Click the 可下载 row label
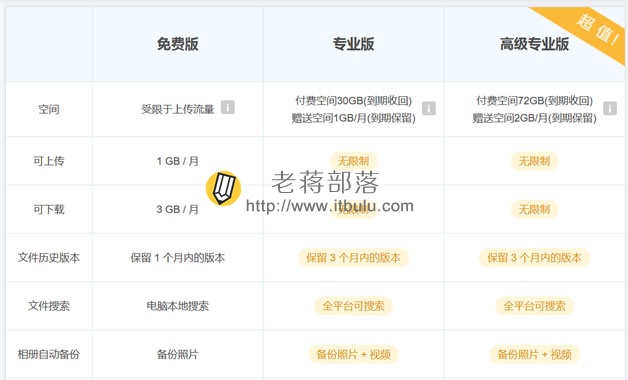 48,209
